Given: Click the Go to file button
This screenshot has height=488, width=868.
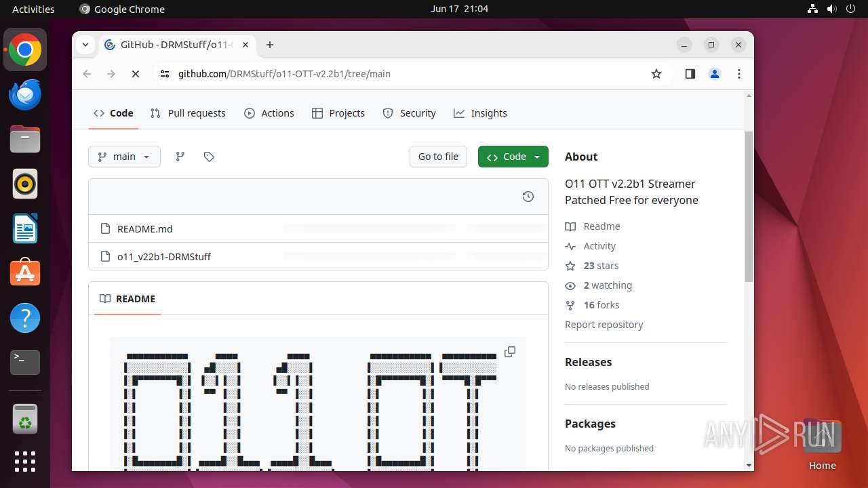Looking at the screenshot, I should (438, 157).
